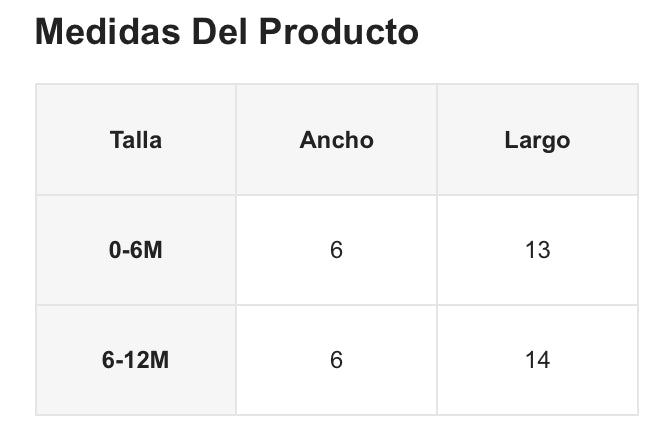This screenshot has width=670, height=433.
Task: Click the Largo value 13
Action: tap(537, 250)
